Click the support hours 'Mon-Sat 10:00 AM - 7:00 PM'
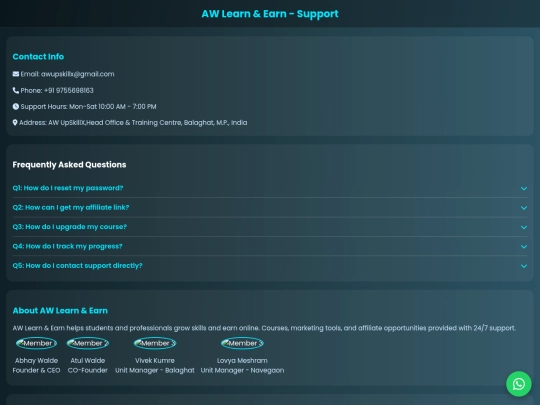The image size is (540, 405). (x=113, y=106)
